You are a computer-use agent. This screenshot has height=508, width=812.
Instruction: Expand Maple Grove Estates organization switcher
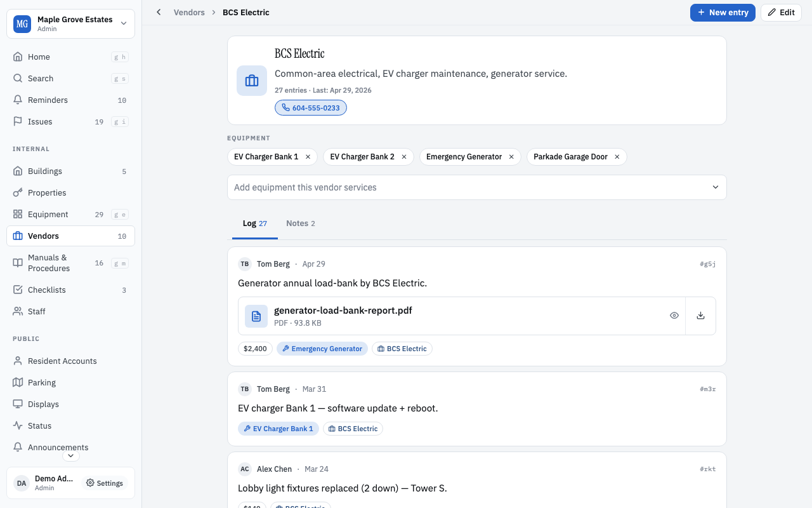click(x=70, y=24)
